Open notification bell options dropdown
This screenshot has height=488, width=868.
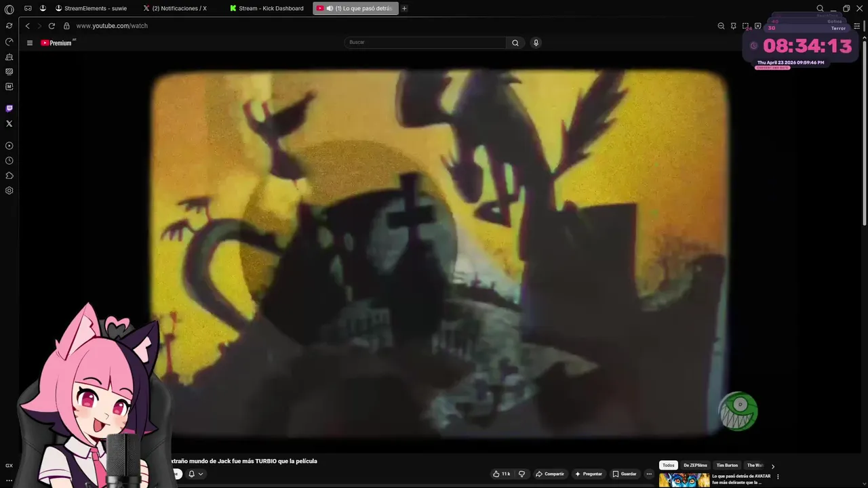pos(195,474)
